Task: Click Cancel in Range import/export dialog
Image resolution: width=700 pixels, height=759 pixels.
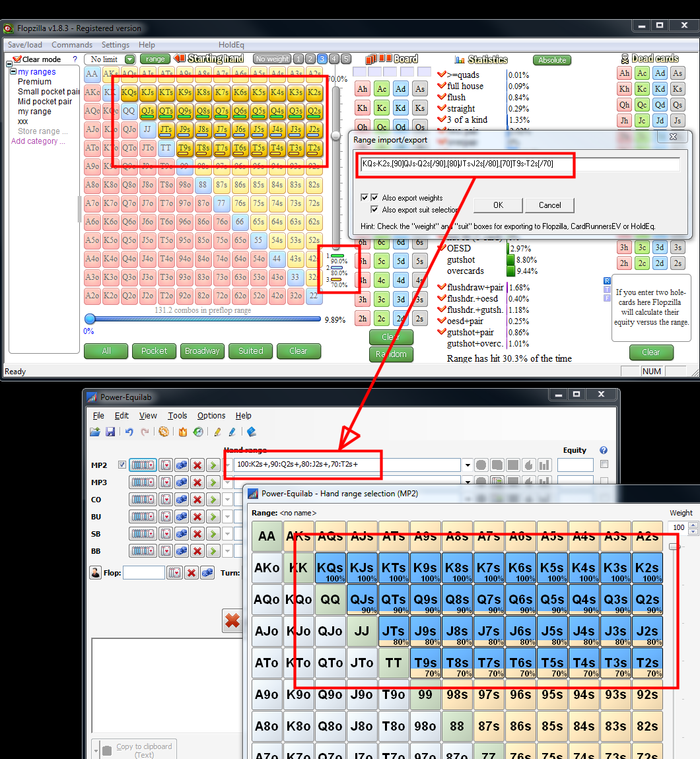Action: point(550,205)
